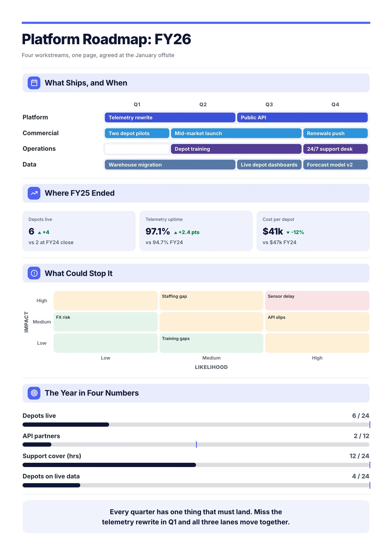392x555 pixels.
Task: Click the Q1 column header
Action: (x=137, y=105)
